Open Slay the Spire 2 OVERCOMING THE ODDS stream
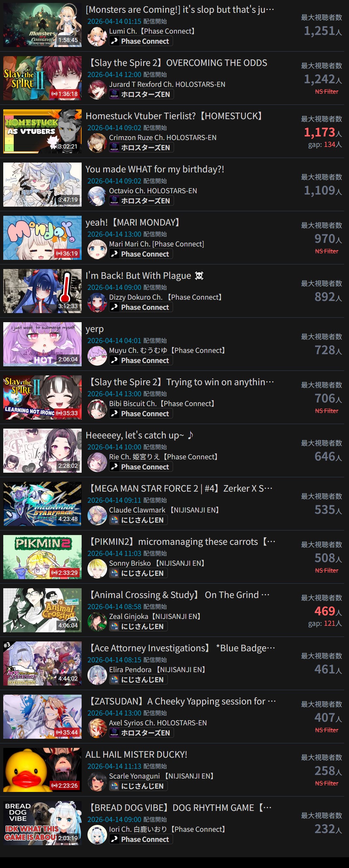The width and height of the screenshot is (349, 868). click(x=177, y=63)
